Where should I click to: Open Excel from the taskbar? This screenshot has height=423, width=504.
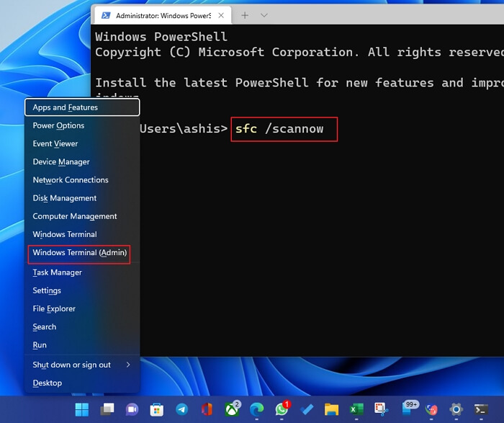click(x=356, y=409)
